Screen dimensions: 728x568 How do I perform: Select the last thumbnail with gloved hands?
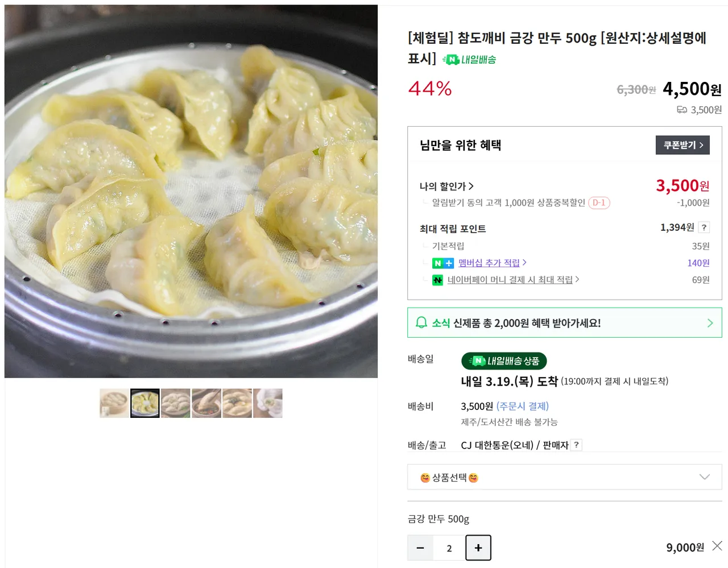click(268, 403)
